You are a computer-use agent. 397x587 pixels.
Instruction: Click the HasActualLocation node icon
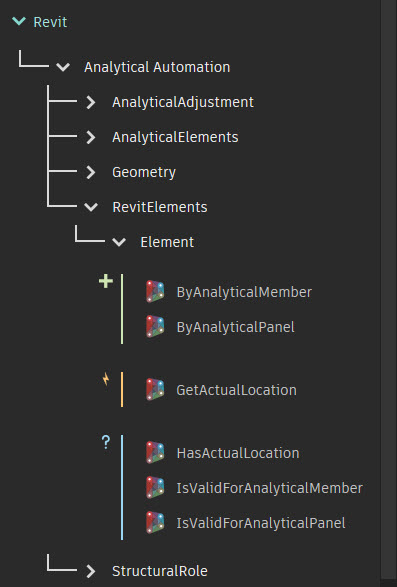click(155, 453)
